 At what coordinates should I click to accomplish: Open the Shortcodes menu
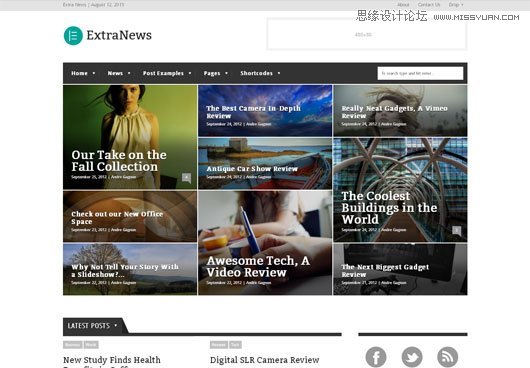tap(257, 73)
